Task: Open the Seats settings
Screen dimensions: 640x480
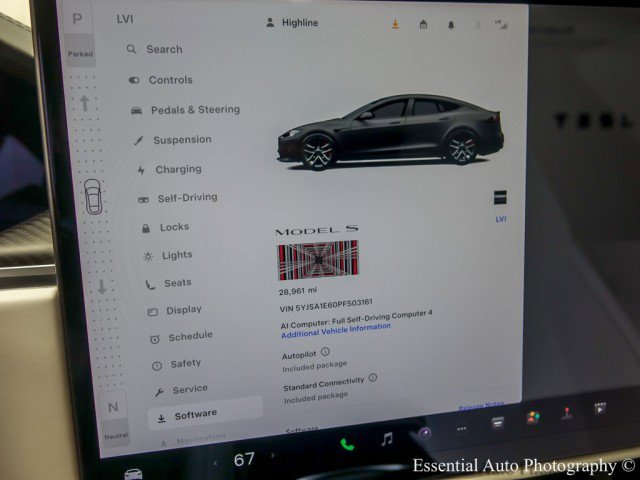Action: coord(168,283)
